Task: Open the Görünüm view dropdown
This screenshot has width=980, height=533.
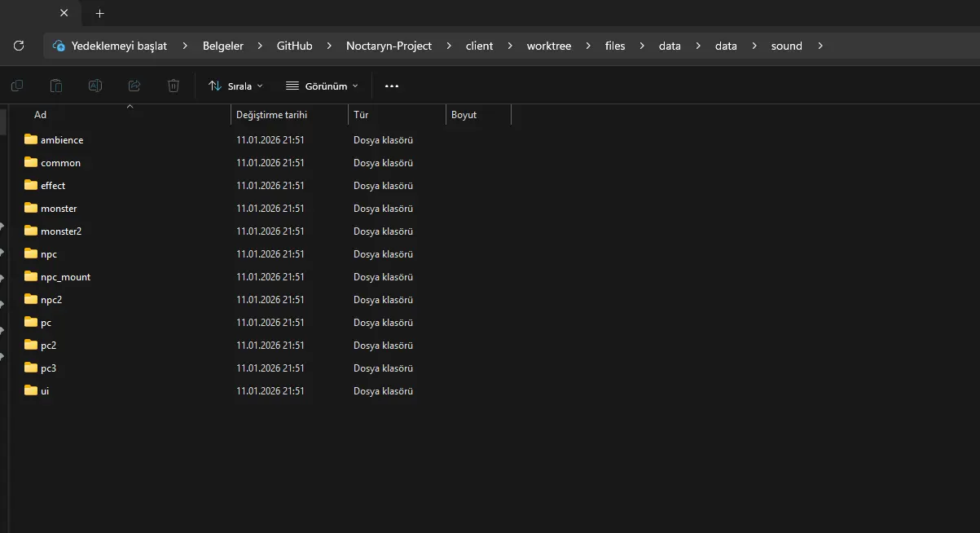Action: click(x=322, y=86)
